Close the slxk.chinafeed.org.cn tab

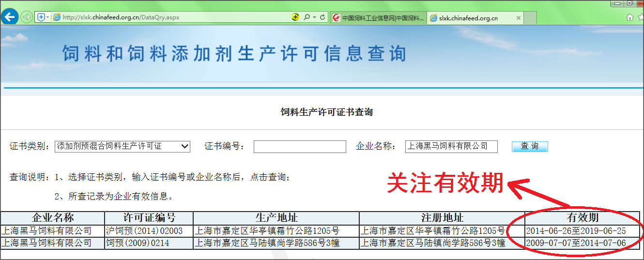519,18
